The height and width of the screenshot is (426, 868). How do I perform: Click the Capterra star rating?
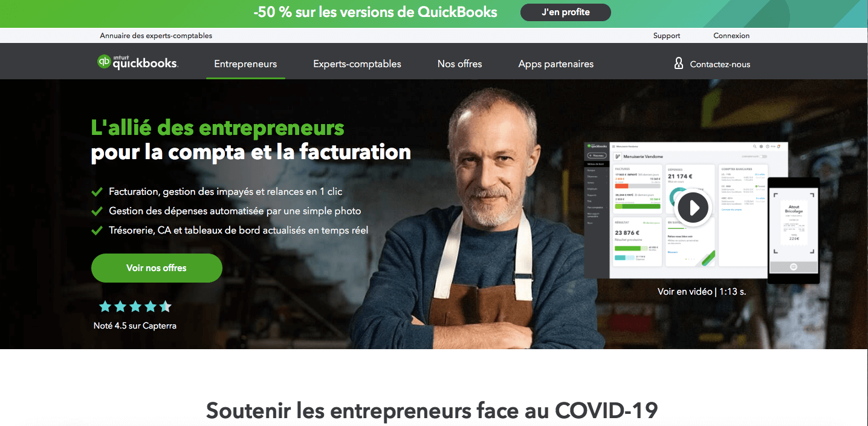point(135,306)
